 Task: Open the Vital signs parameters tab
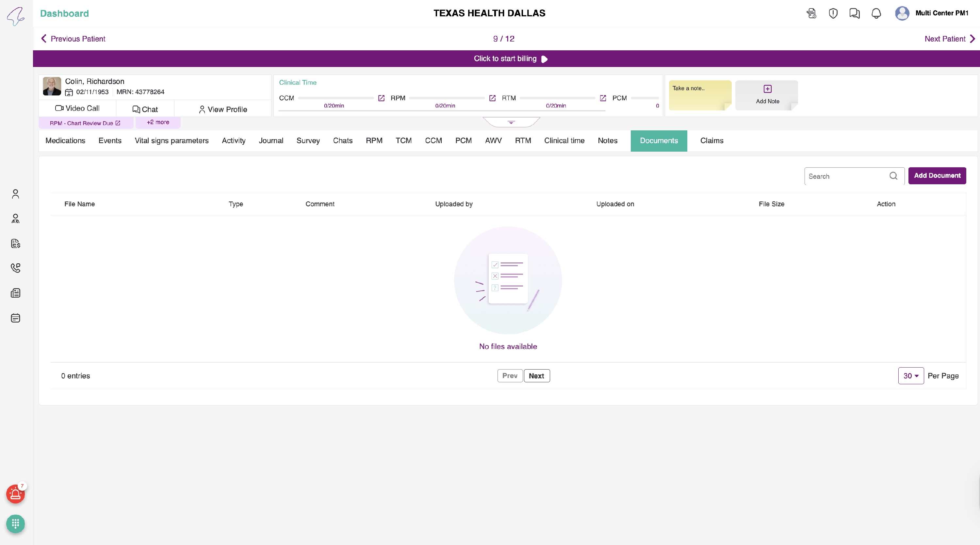coord(171,141)
